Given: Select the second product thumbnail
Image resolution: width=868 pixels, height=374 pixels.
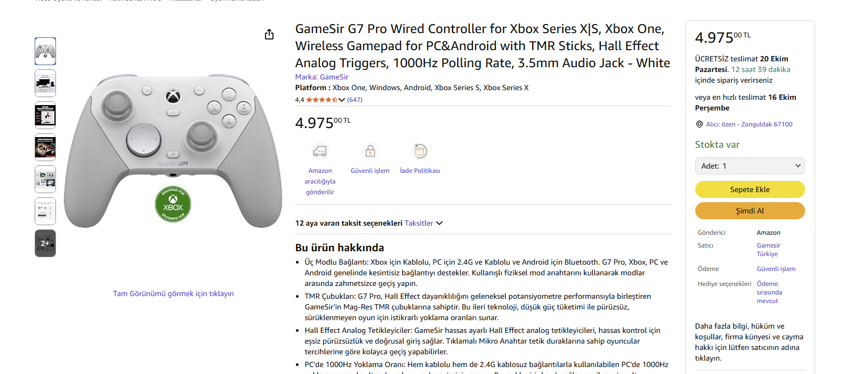Looking at the screenshot, I should (x=45, y=83).
